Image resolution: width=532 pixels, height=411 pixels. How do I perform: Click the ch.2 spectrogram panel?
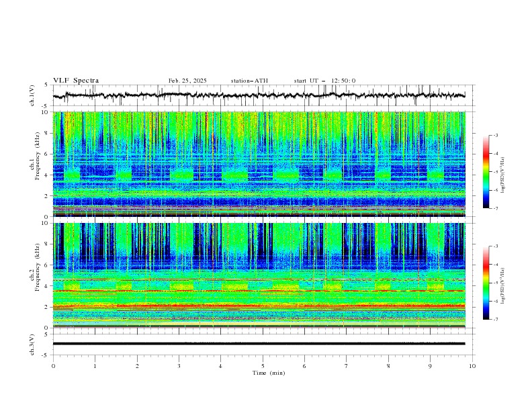pos(259,275)
